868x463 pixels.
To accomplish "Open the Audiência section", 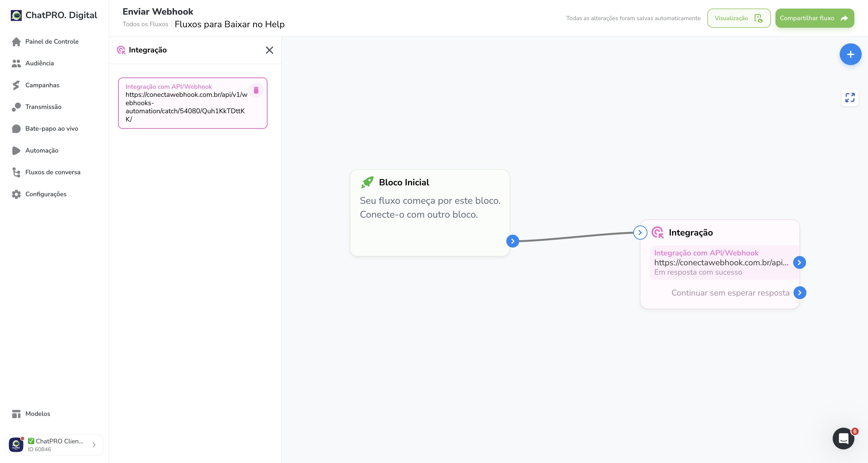I will pyautogui.click(x=39, y=63).
